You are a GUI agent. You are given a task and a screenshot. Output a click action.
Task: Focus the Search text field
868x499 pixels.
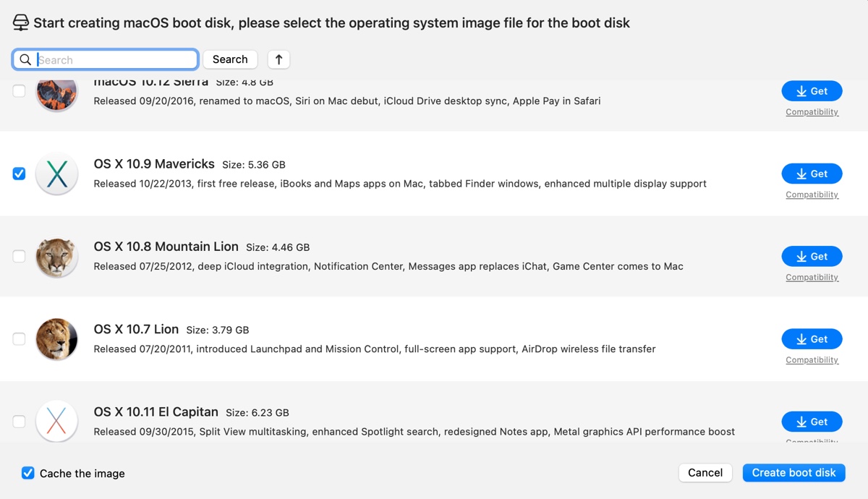pos(116,60)
